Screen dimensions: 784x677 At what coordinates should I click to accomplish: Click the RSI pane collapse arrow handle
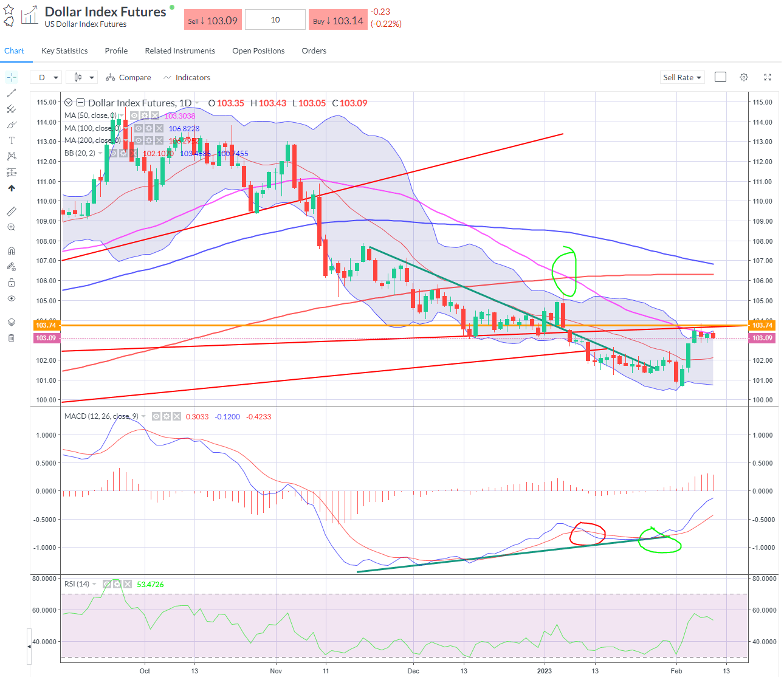point(29,646)
